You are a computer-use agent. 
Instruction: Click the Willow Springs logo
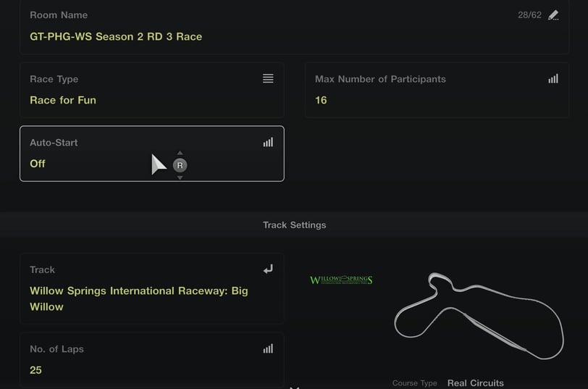click(x=341, y=280)
